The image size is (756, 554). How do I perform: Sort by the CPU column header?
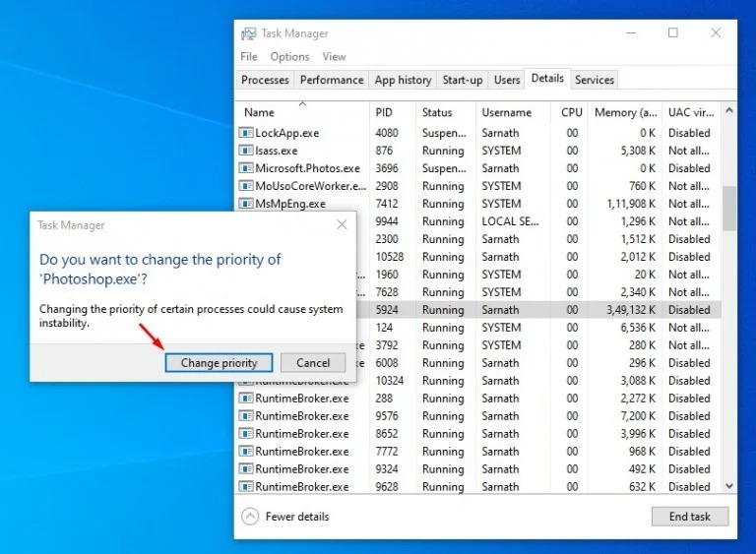tap(569, 112)
